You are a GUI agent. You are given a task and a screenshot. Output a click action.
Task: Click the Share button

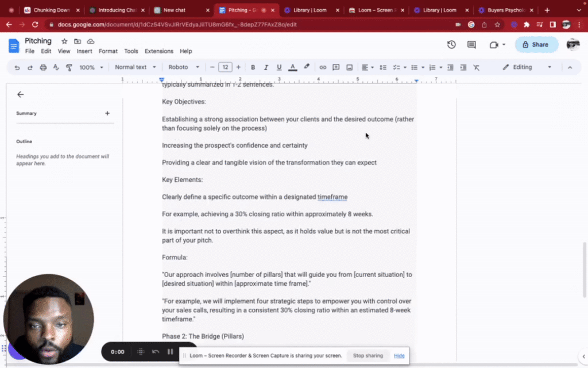point(536,45)
